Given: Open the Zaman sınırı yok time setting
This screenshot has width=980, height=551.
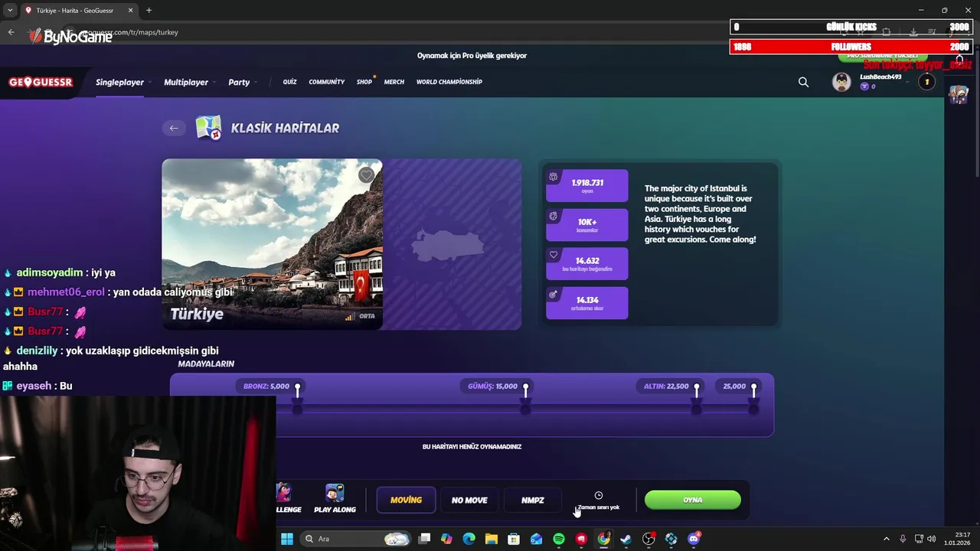Looking at the screenshot, I should 599,500.
